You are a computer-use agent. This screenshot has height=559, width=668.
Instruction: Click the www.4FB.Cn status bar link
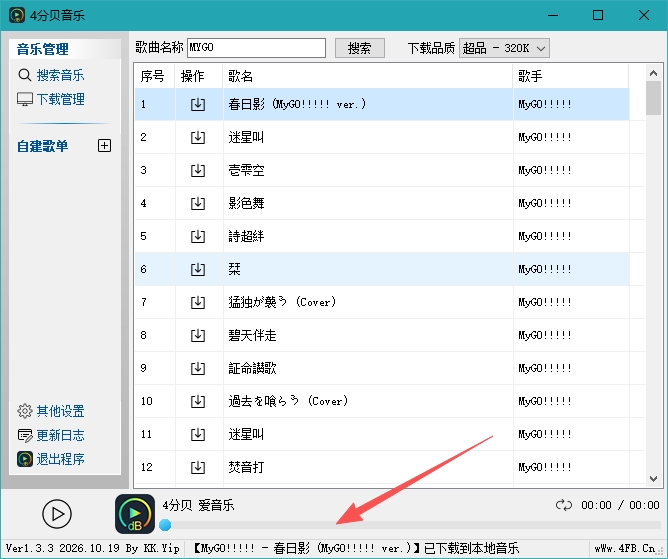[625, 548]
